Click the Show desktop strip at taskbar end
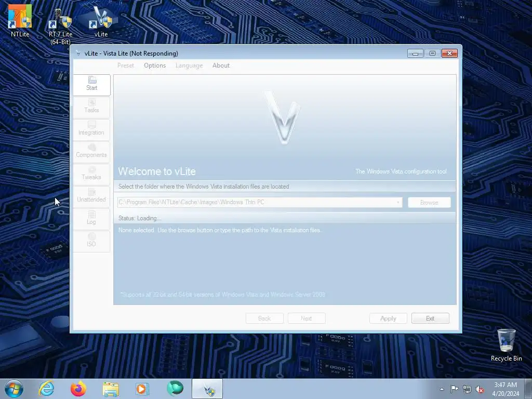 click(528, 389)
